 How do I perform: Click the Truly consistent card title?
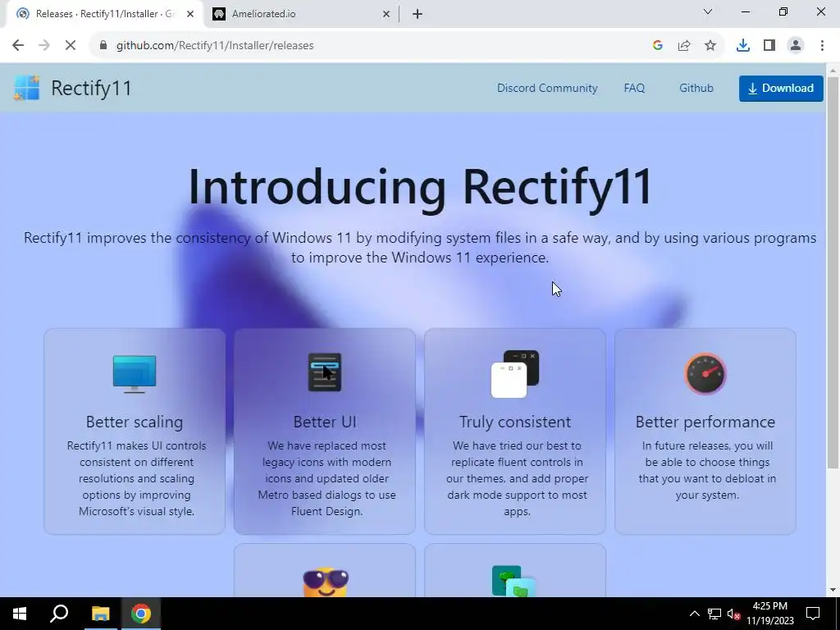pyautogui.click(x=515, y=422)
